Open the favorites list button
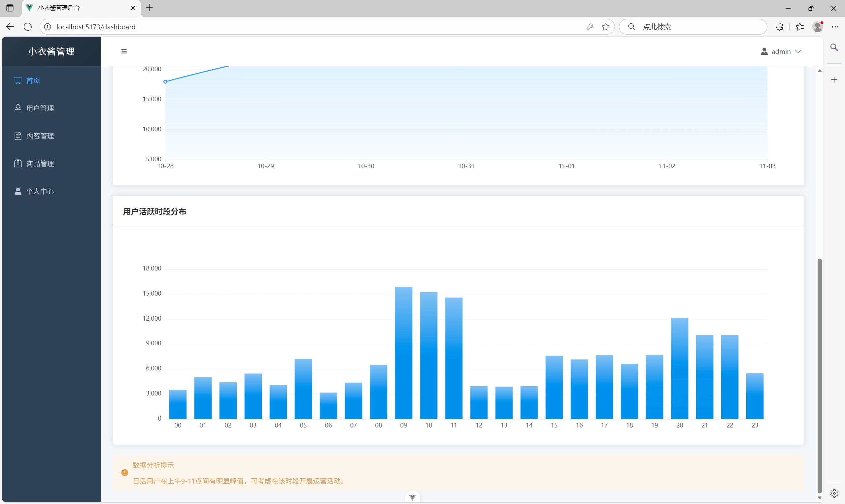Viewport: 845px width, 504px height. point(800,26)
